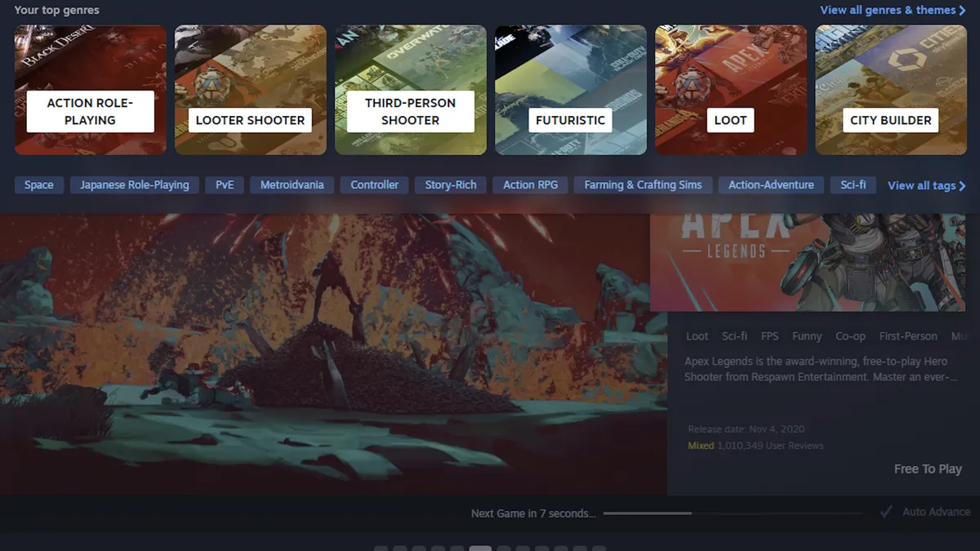Screen dimensions: 980x551
Task: Click the highlighted carousel page indicator
Action: tap(480, 549)
